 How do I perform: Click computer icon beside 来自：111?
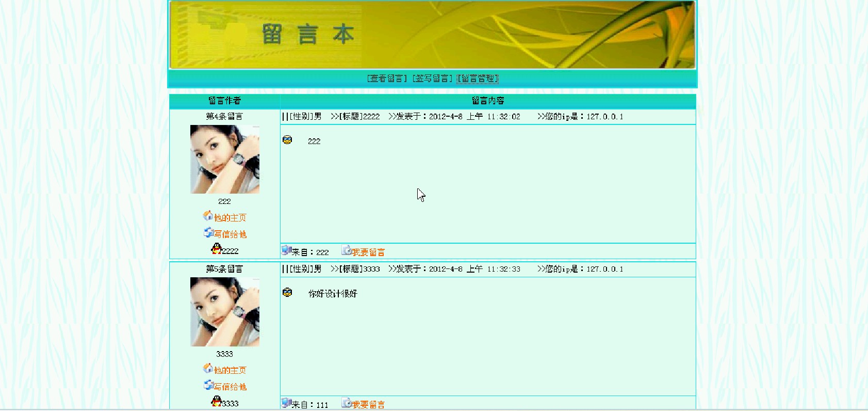click(287, 403)
